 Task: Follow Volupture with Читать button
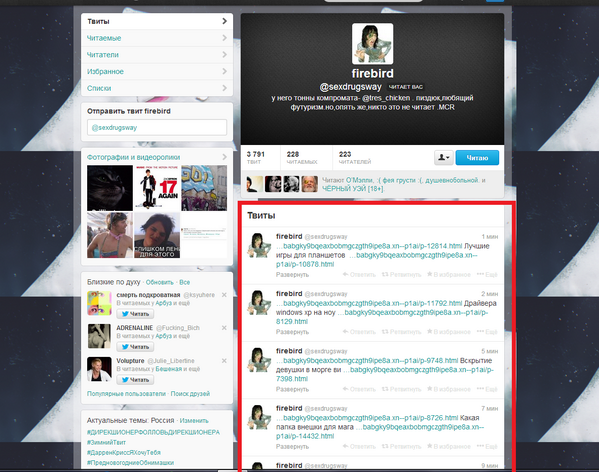click(135, 380)
